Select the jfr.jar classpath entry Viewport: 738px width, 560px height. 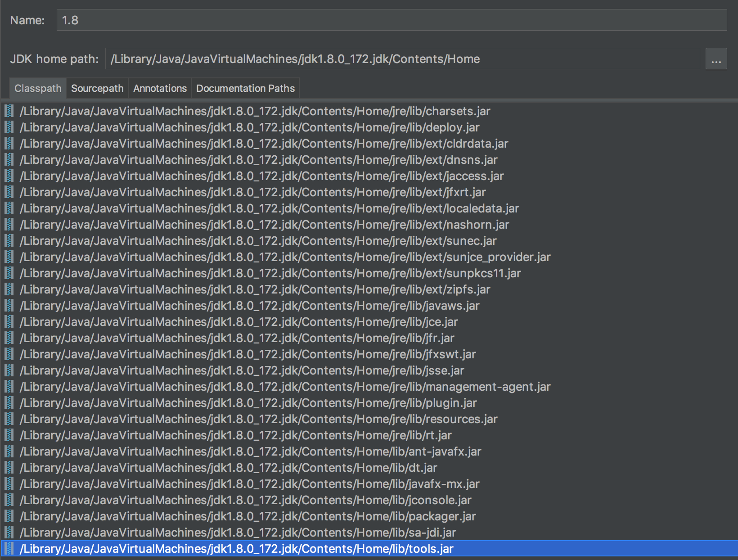369,338
